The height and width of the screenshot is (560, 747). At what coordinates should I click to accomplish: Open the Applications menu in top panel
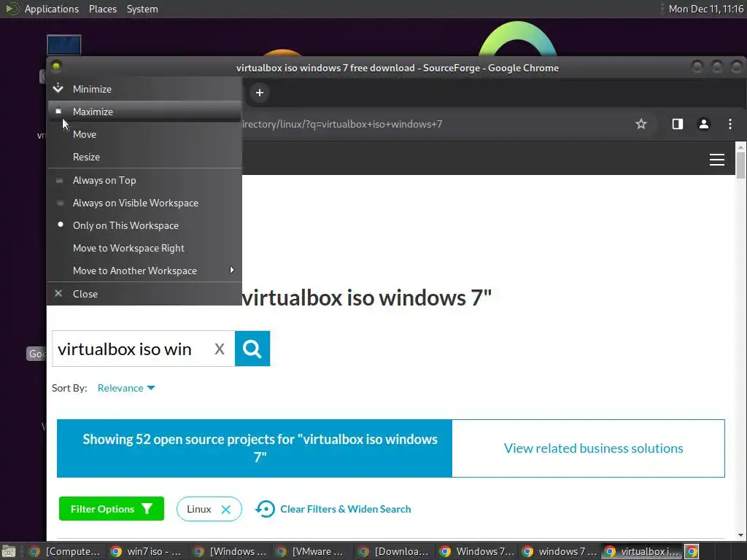52,9
